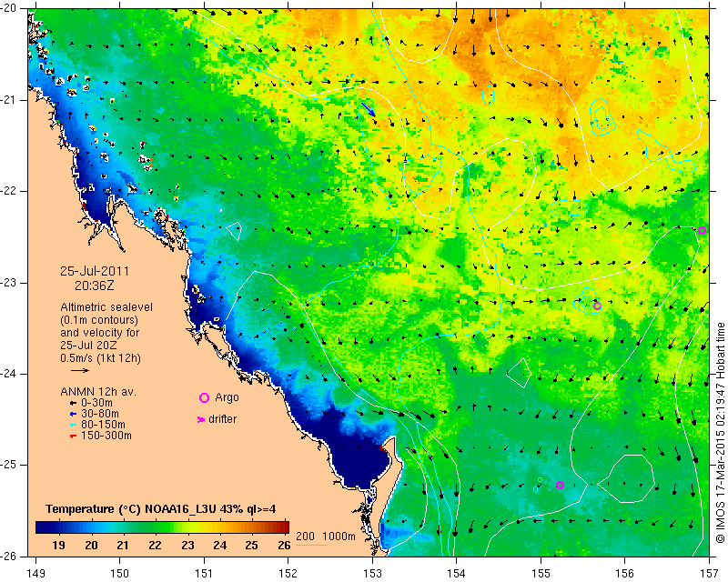728x582 pixels.
Task: Click the longitude axis label 155
Action: [x=541, y=573]
